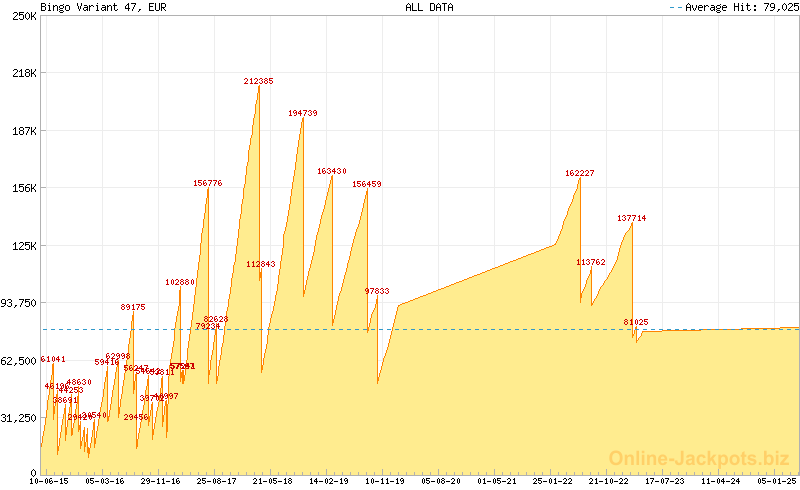Click the 212385 peak data label
The width and height of the screenshot is (800, 490).
point(259,81)
